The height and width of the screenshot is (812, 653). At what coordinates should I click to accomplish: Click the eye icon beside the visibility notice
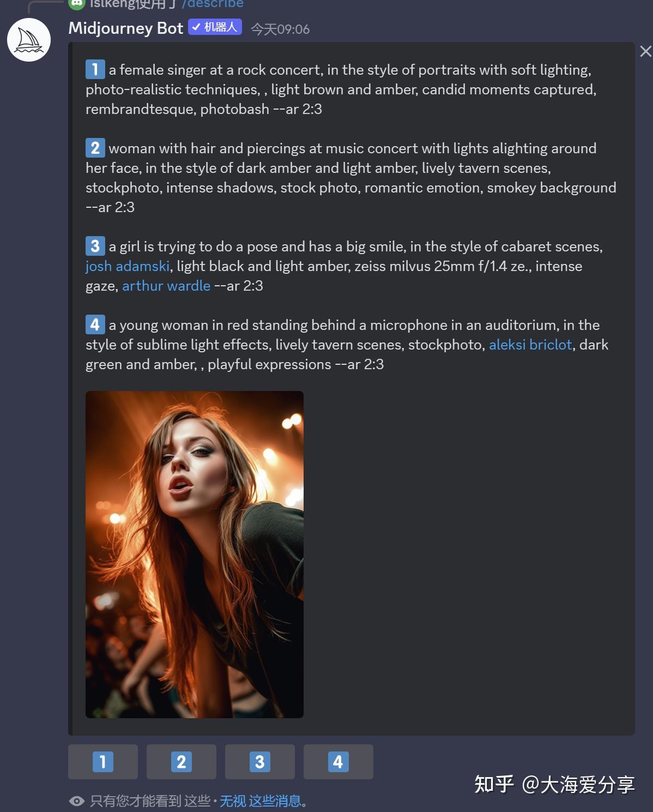coord(77,801)
